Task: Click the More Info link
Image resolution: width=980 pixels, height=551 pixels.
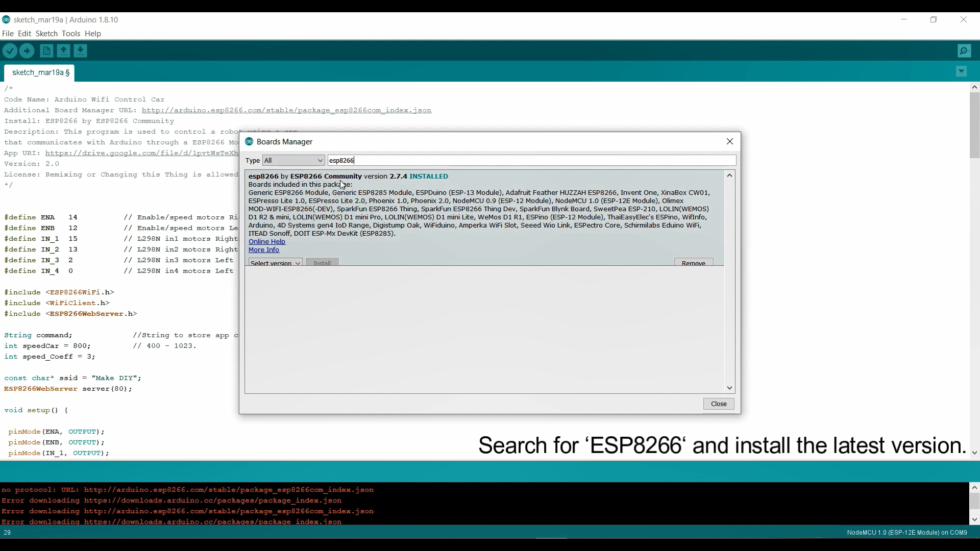Action: coord(263,250)
